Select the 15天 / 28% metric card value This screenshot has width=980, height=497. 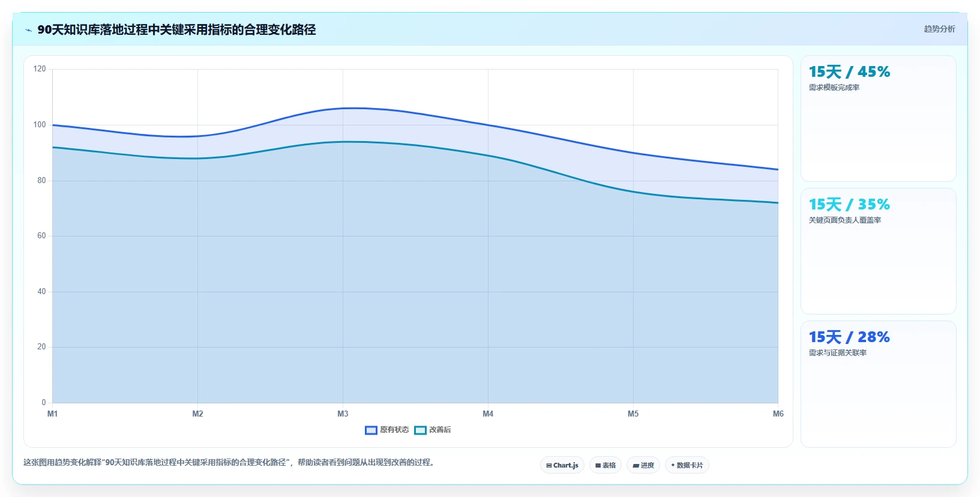point(849,337)
